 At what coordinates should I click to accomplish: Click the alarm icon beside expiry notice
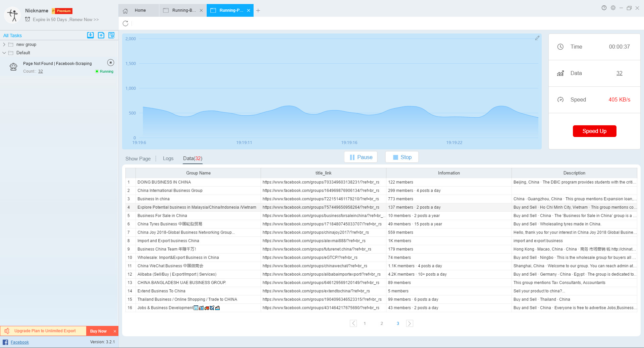(28, 19)
